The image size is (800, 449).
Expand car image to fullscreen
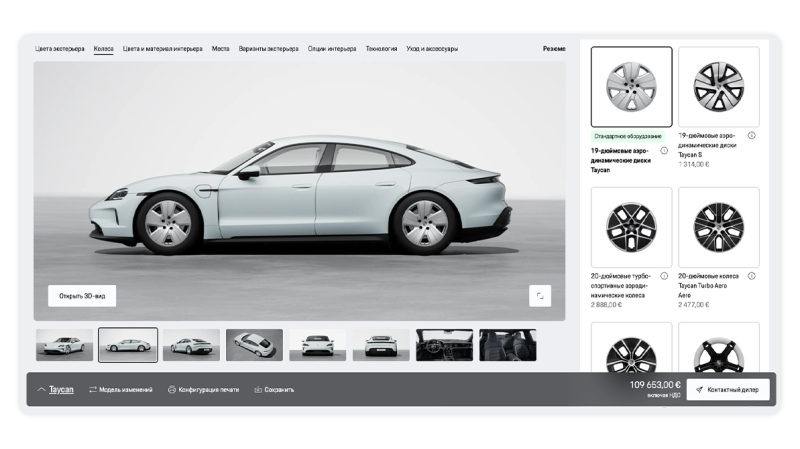pyautogui.click(x=540, y=296)
